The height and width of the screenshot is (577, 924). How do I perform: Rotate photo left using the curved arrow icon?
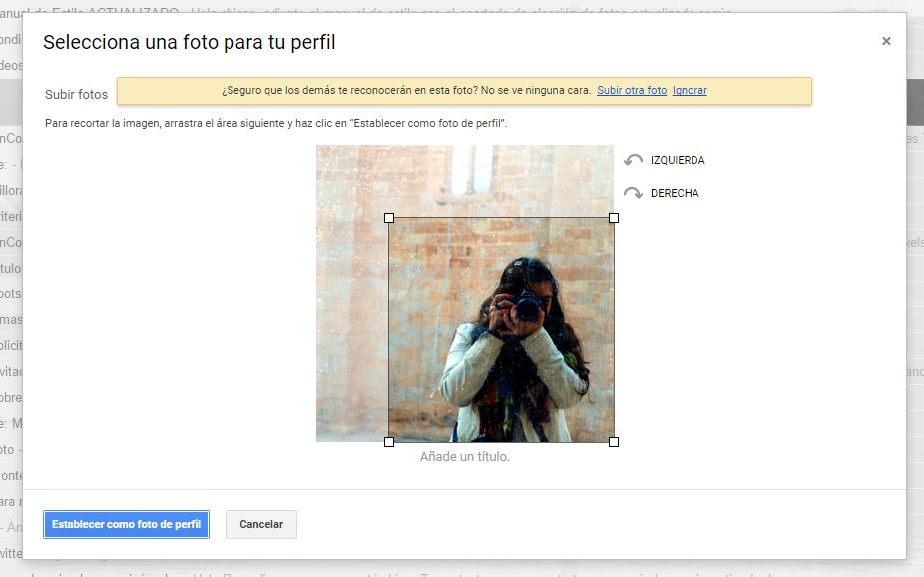point(633,160)
